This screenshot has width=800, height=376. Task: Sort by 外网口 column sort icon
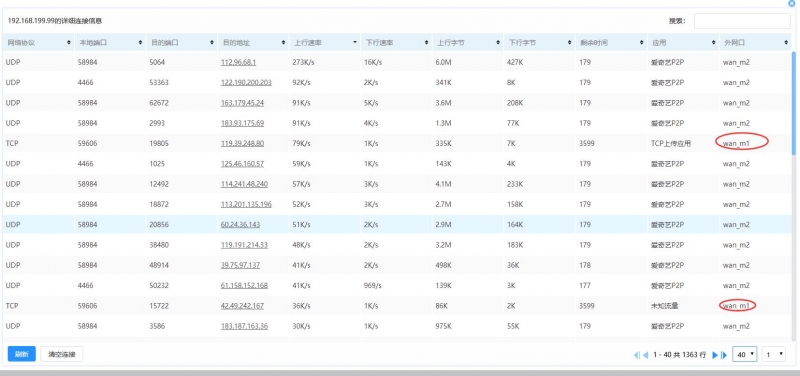point(786,43)
